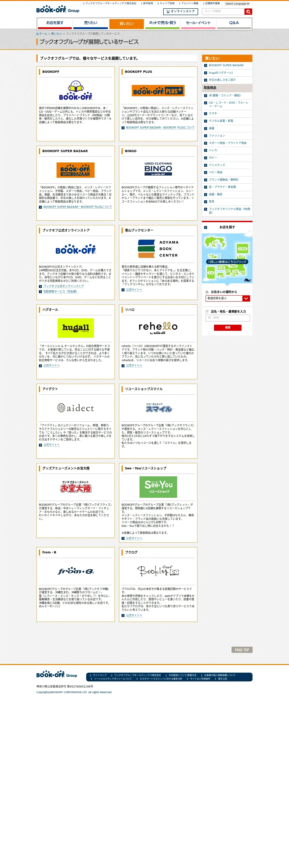Screen dimensions: 289x868
Task: Click the Japan store map image
Action: [x=227, y=258]
